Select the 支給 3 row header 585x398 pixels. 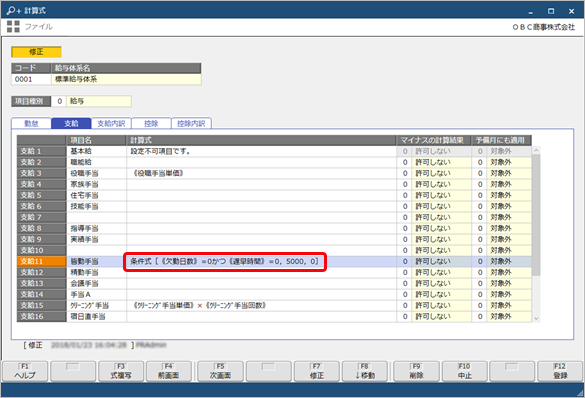[41, 173]
